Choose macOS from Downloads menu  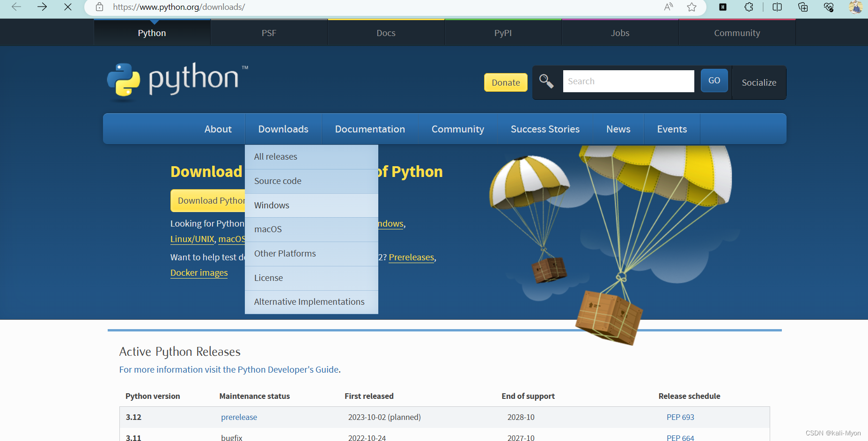click(x=311, y=229)
